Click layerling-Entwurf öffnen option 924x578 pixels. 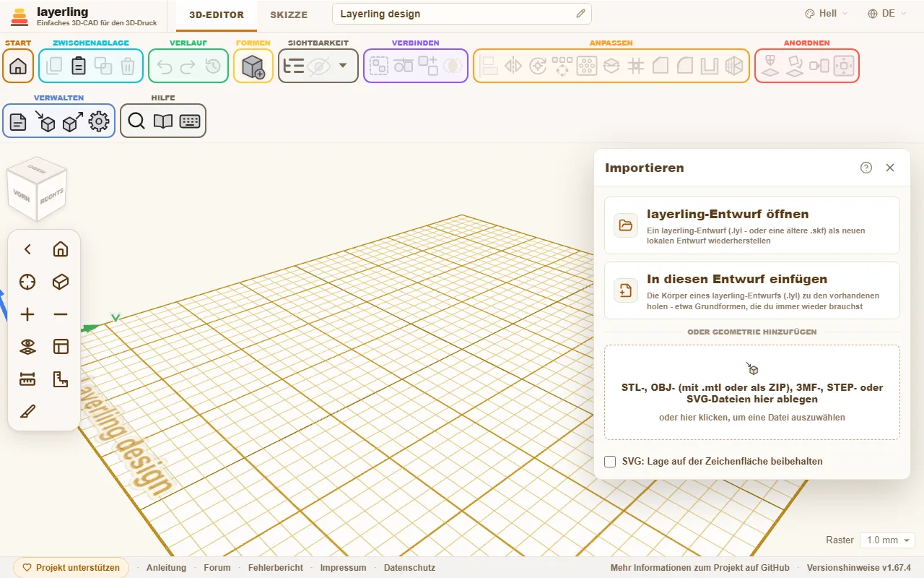pyautogui.click(x=752, y=225)
